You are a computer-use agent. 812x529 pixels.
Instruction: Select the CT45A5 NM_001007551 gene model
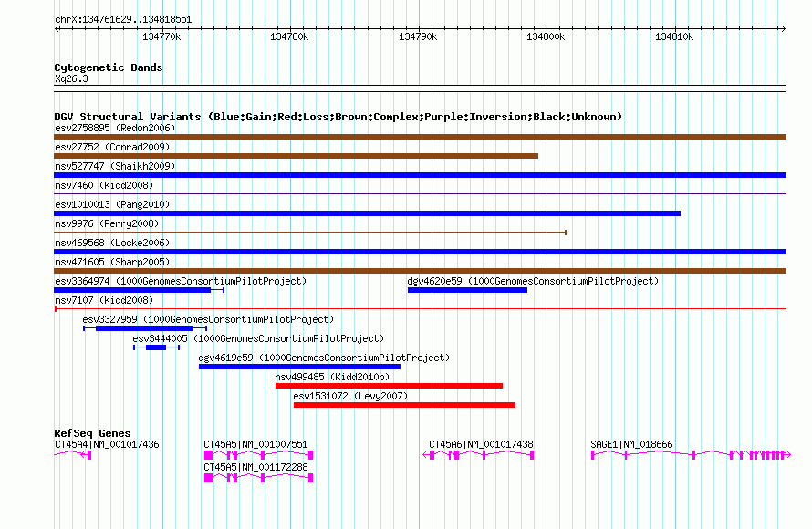pyautogui.click(x=258, y=455)
